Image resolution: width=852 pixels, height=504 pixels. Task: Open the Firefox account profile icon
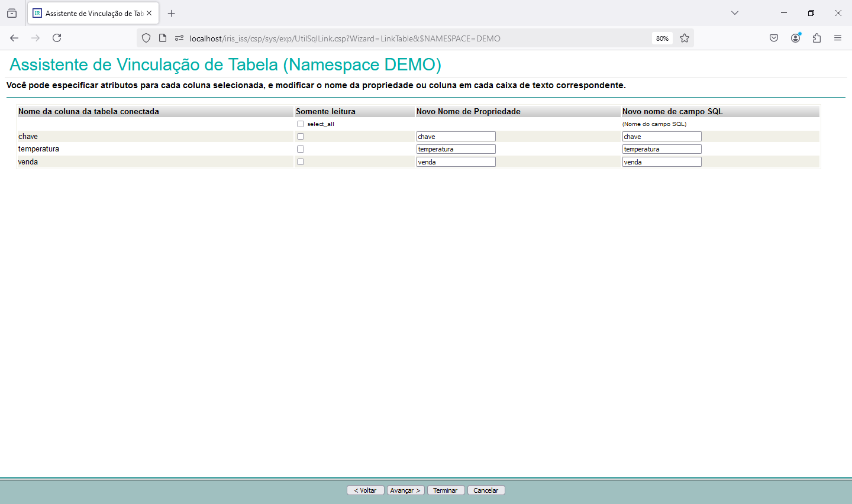point(795,38)
